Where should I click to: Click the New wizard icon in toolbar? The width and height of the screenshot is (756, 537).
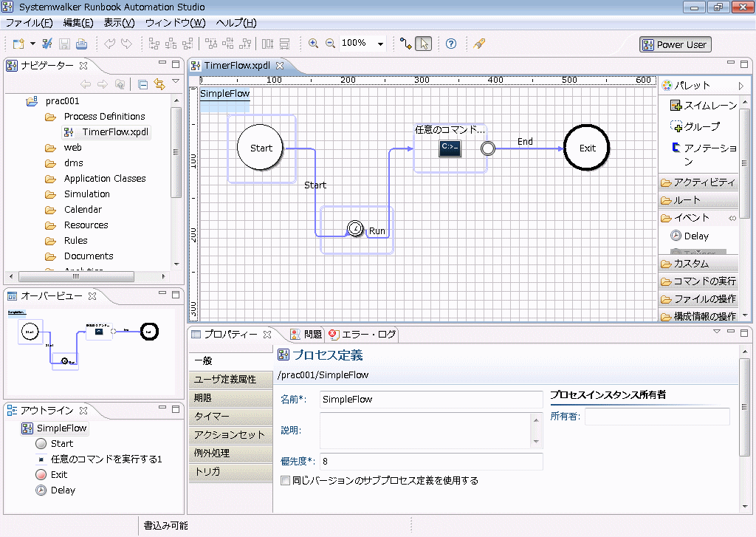18,44
